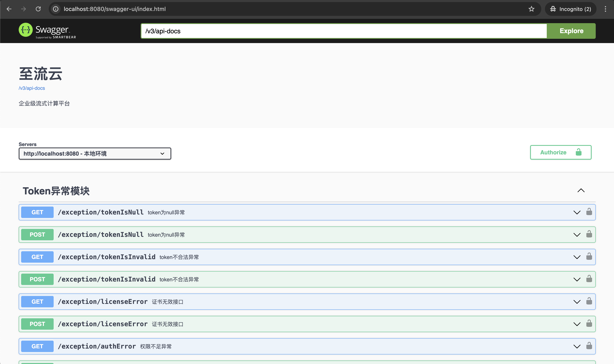The height and width of the screenshot is (364, 614).
Task: Click summary token为null异常 on GET row
Action: (166, 212)
